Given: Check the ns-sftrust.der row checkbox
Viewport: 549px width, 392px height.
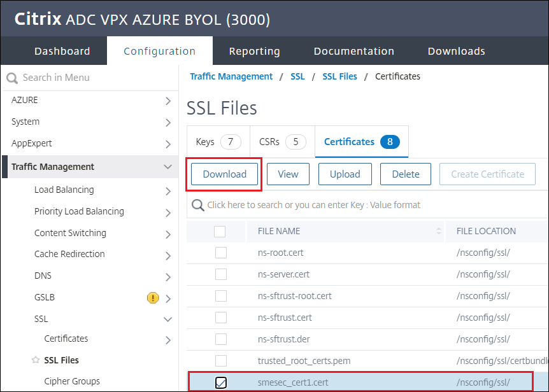Looking at the screenshot, I should pyautogui.click(x=221, y=339).
